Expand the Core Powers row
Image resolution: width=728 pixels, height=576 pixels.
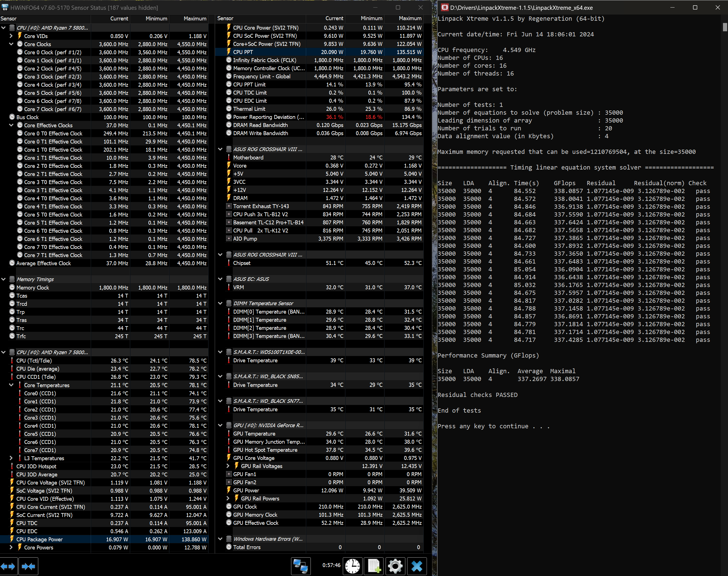(11, 547)
